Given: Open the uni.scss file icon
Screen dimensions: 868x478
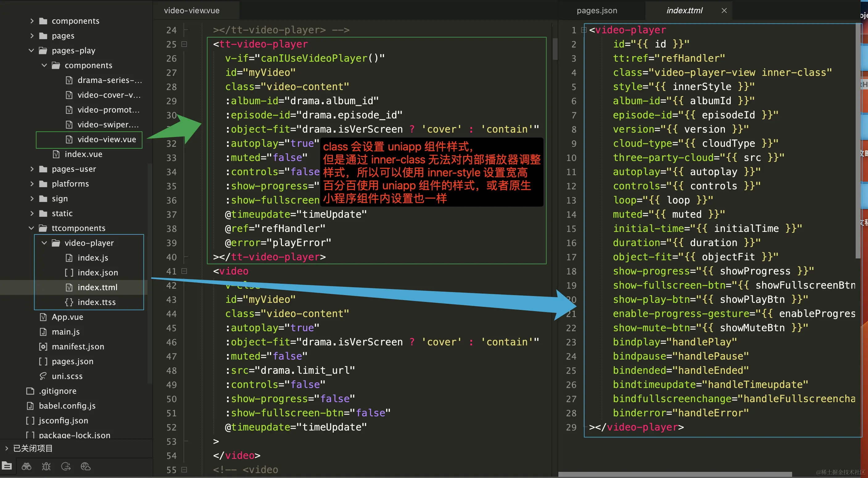Looking at the screenshot, I should [43, 376].
